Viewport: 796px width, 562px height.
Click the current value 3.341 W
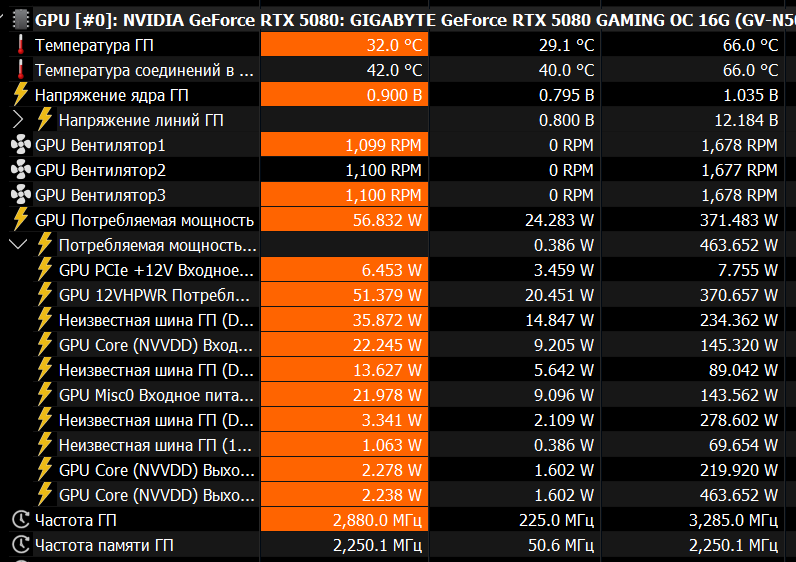pyautogui.click(x=391, y=420)
